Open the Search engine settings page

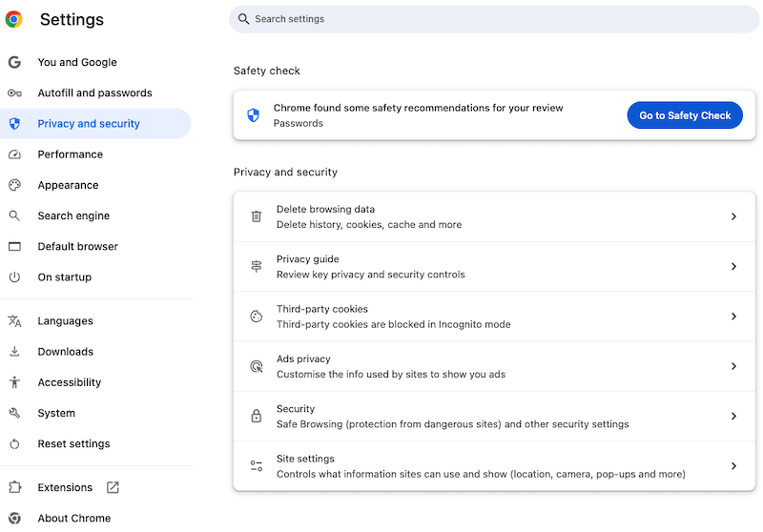coord(73,215)
